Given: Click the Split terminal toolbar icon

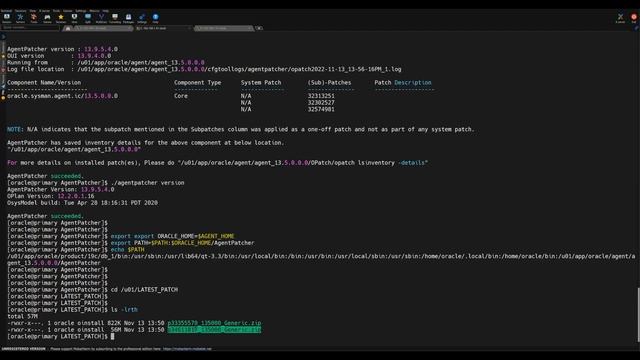Looking at the screenshot, I should 88,18.
